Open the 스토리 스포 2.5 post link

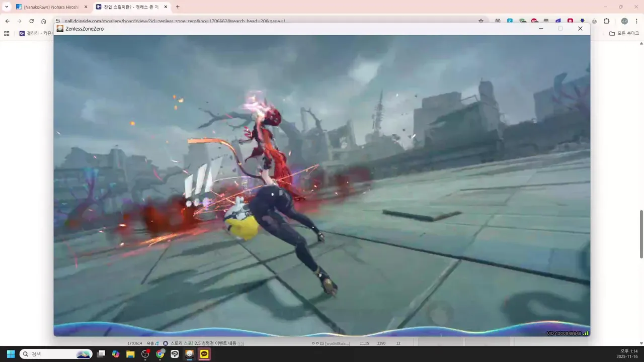click(x=203, y=343)
